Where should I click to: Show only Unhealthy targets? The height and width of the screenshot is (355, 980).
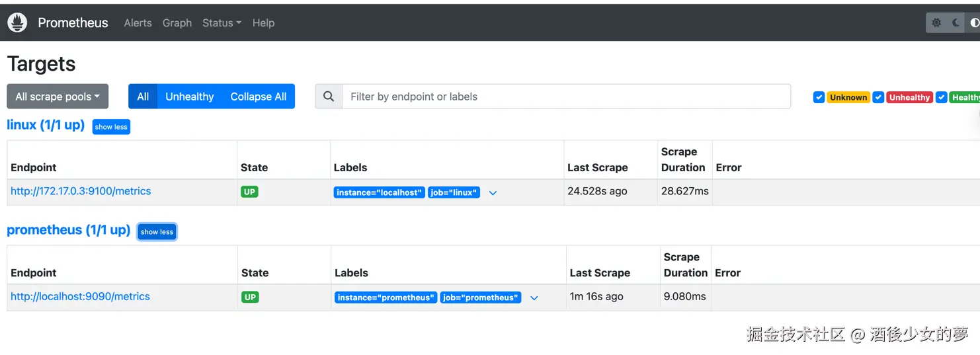coord(189,97)
